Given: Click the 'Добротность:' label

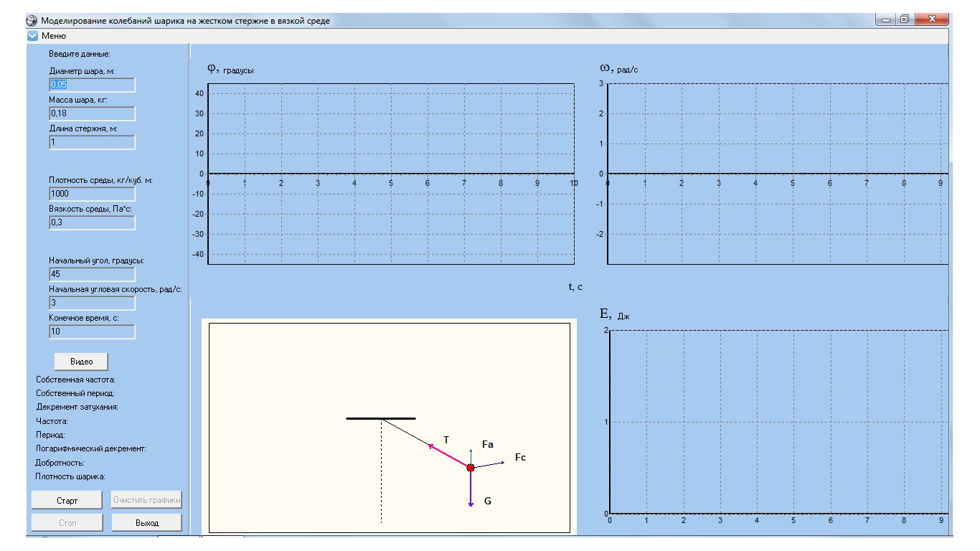Looking at the screenshot, I should tap(60, 463).
